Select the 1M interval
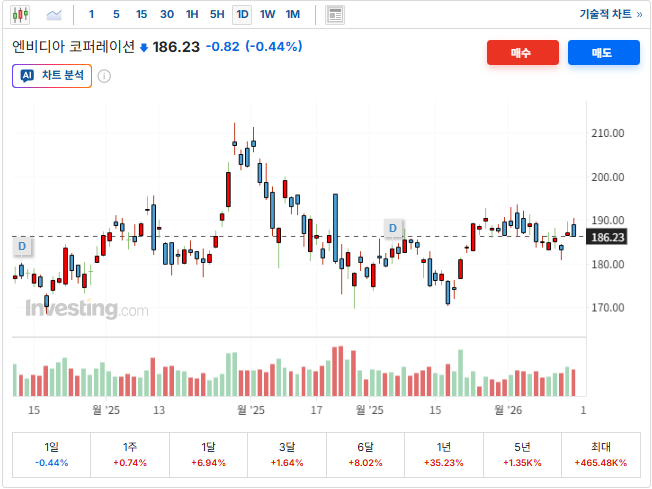The image size is (652, 489). (293, 15)
